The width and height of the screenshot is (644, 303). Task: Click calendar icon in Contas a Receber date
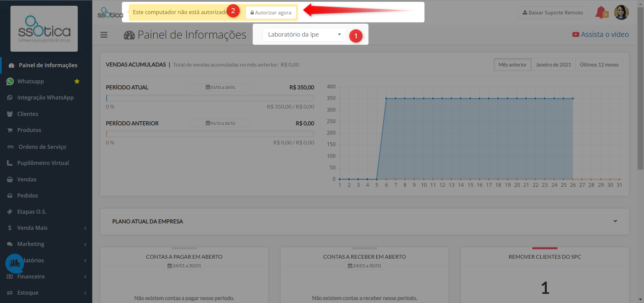350,266
